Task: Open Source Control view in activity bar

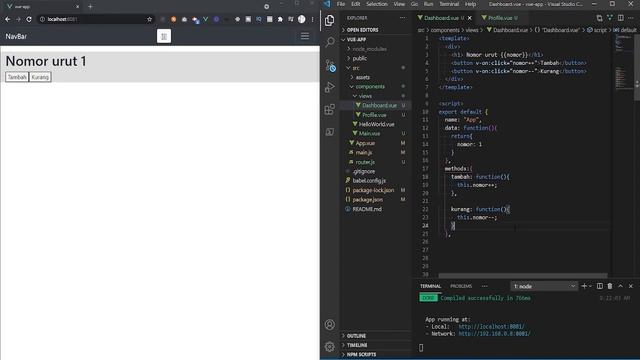Action: pyautogui.click(x=330, y=65)
